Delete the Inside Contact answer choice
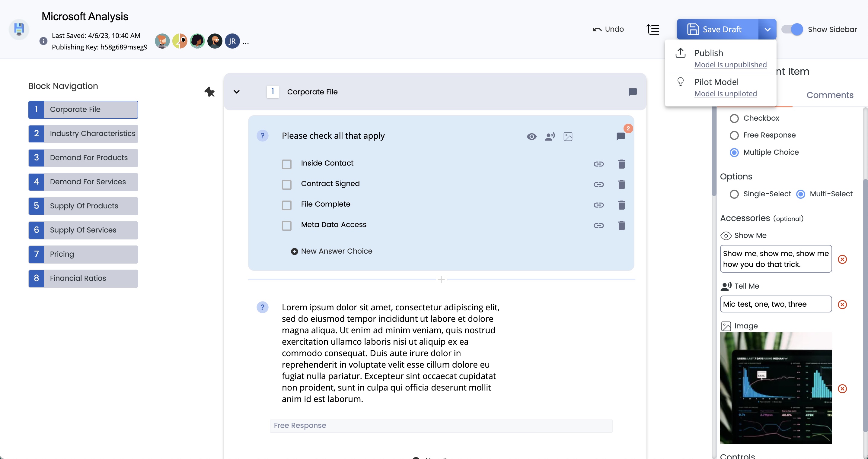This screenshot has height=459, width=868. [x=621, y=164]
